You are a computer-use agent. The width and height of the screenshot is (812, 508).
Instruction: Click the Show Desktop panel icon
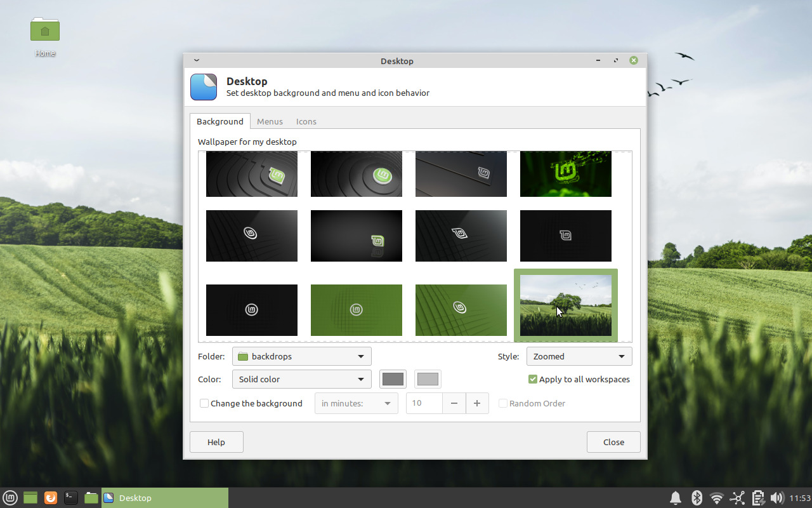[30, 498]
